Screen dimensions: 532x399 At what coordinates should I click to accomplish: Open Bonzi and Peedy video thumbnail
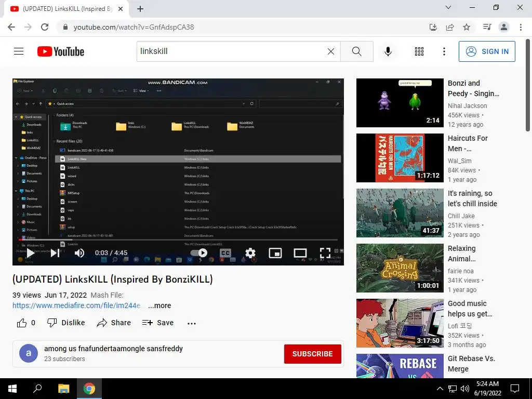(x=400, y=103)
